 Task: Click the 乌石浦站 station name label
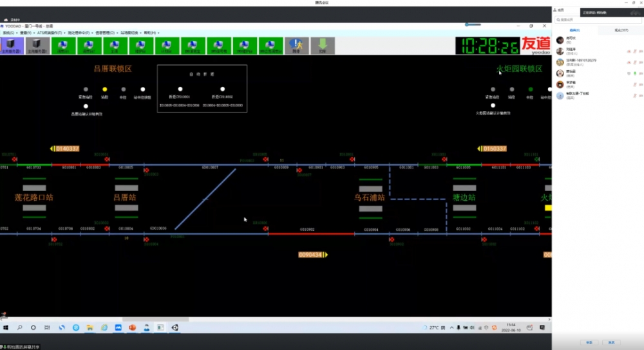pyautogui.click(x=369, y=198)
